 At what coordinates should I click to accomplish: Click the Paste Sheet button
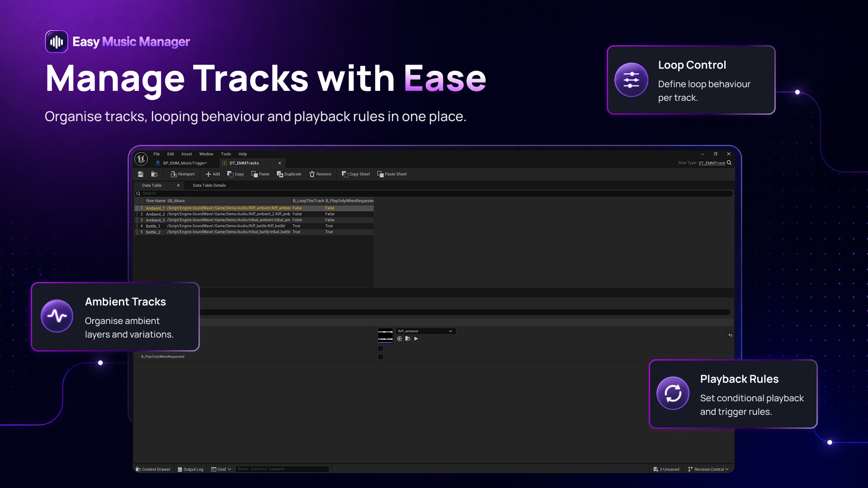pos(392,174)
